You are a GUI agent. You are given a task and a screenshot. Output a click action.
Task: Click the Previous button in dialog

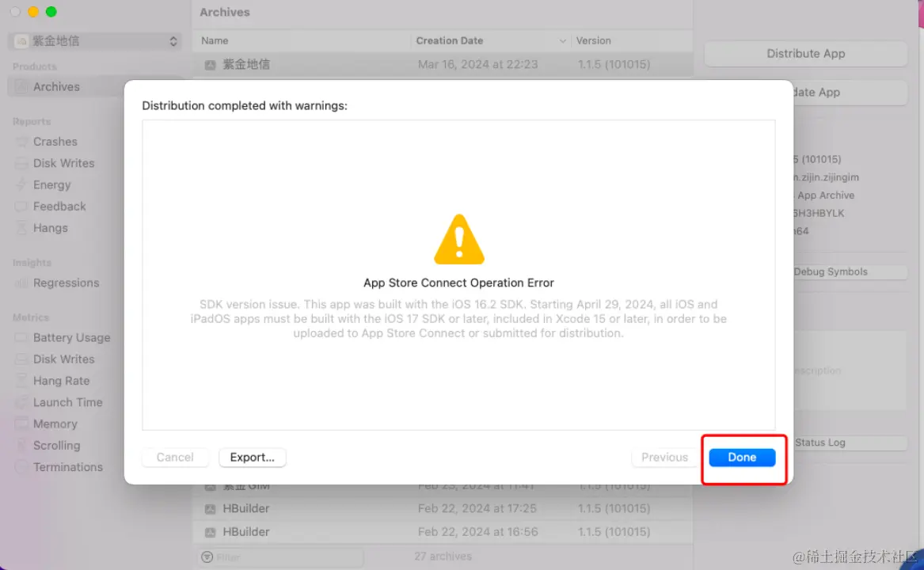[664, 458]
